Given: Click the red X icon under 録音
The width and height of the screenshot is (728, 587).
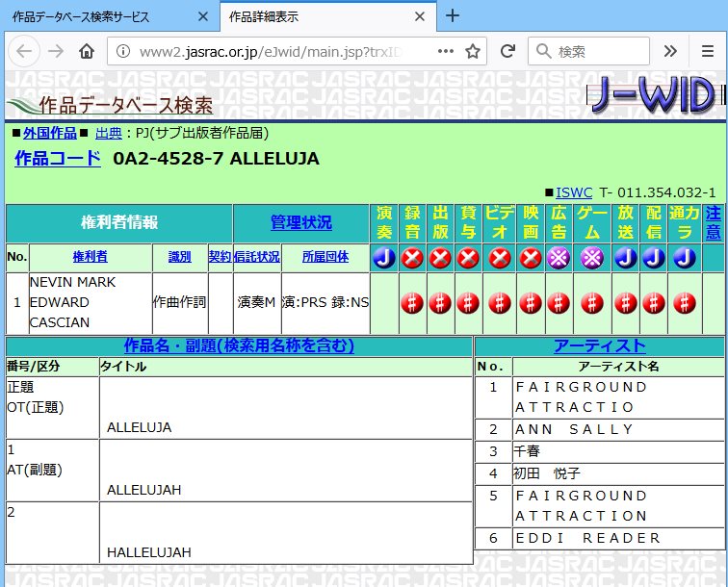Looking at the screenshot, I should (x=412, y=258).
